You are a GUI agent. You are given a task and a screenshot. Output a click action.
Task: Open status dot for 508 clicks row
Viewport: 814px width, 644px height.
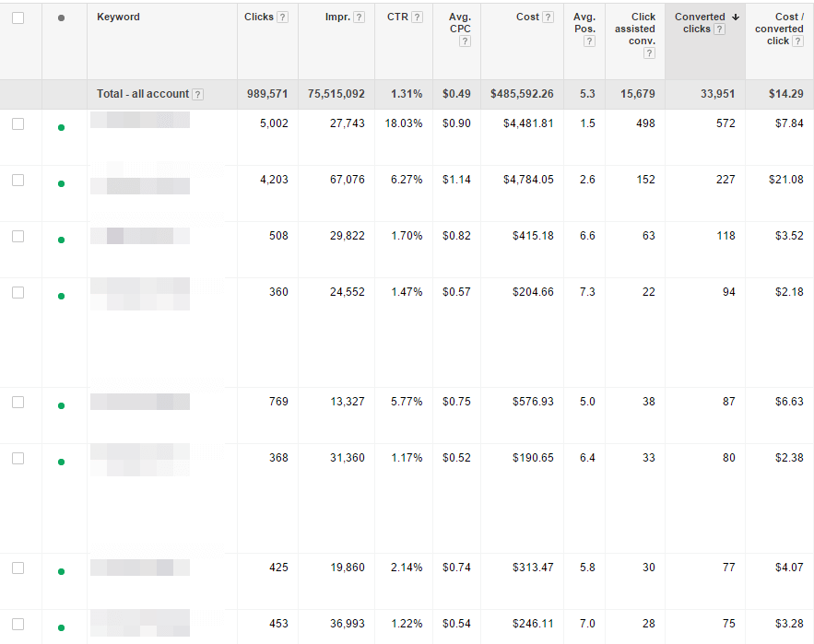(61, 240)
